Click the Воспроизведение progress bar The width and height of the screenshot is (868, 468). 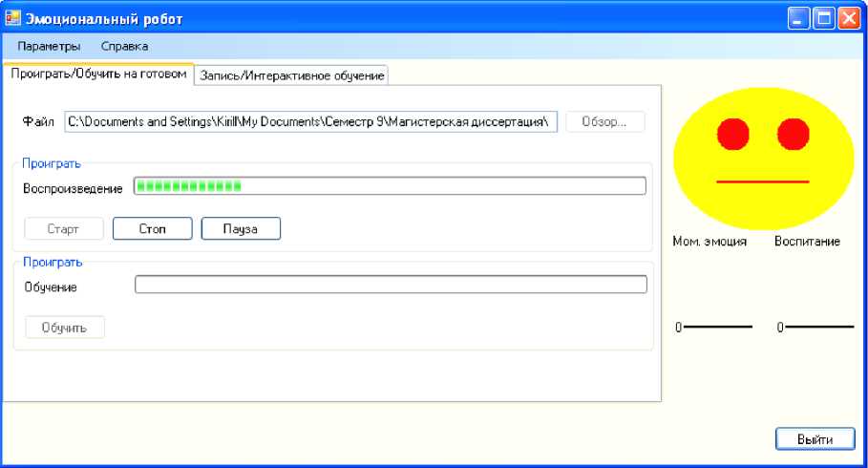[390, 186]
